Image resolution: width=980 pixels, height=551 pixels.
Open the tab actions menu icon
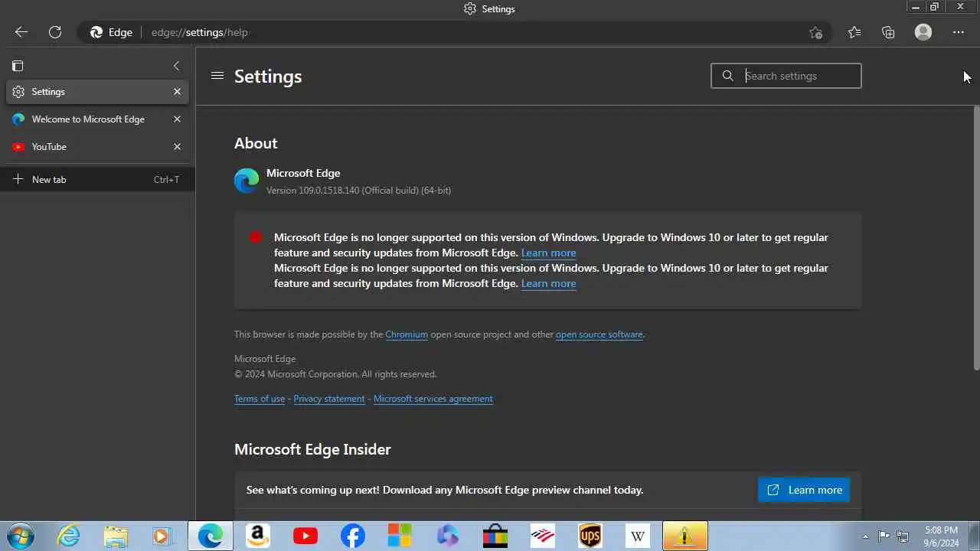[18, 66]
